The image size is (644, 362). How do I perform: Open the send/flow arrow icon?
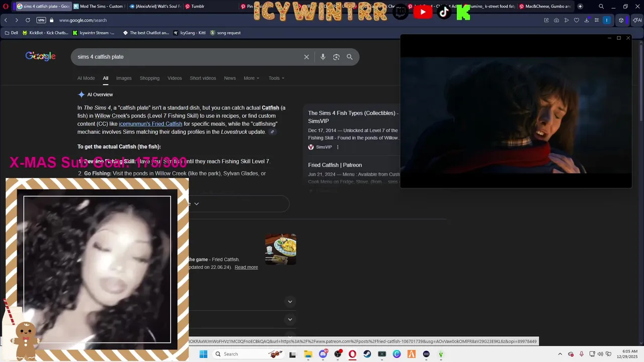pos(567,20)
